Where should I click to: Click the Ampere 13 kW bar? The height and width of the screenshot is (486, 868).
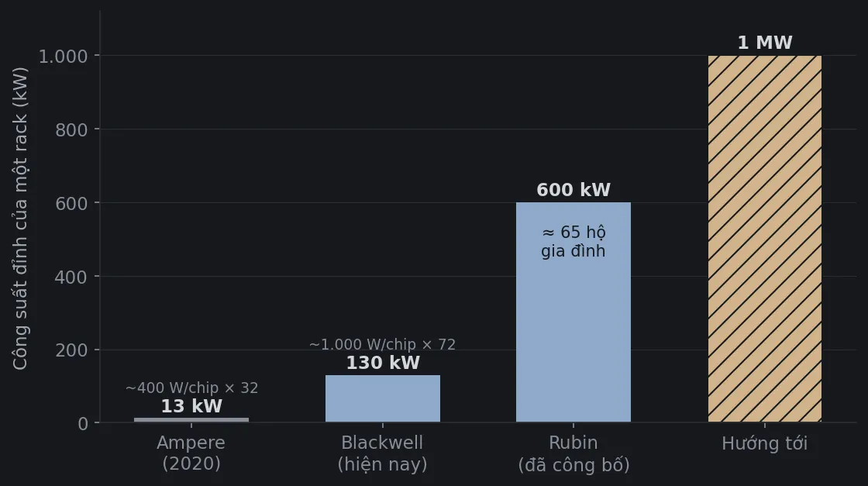click(191, 420)
